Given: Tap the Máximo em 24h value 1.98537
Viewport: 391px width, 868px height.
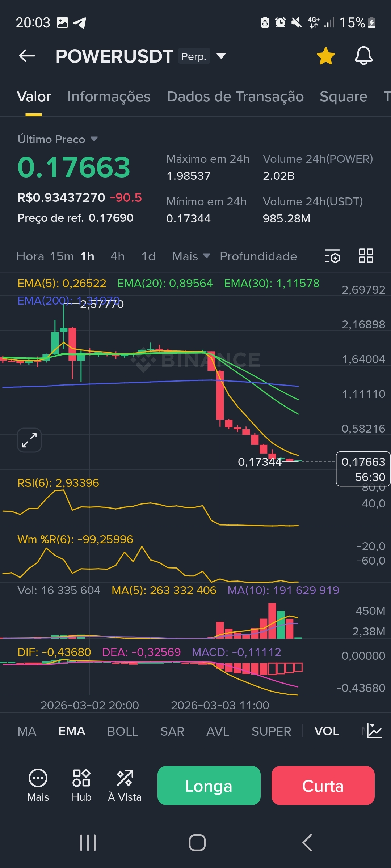Looking at the screenshot, I should 188,176.
